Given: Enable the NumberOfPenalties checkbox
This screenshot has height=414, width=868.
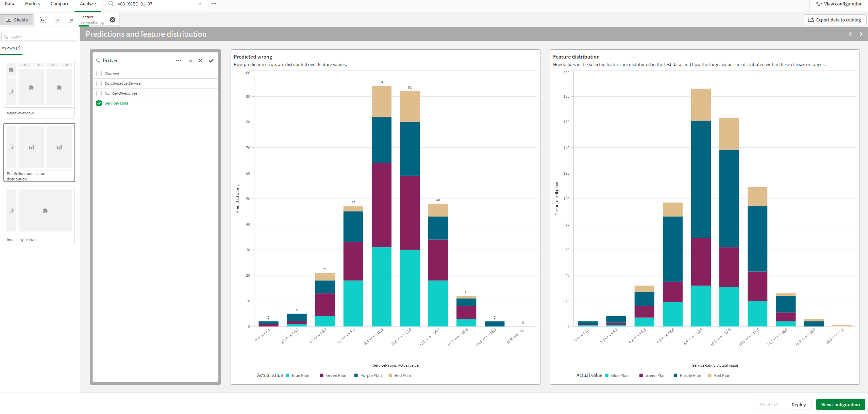Looking at the screenshot, I should coord(99,93).
